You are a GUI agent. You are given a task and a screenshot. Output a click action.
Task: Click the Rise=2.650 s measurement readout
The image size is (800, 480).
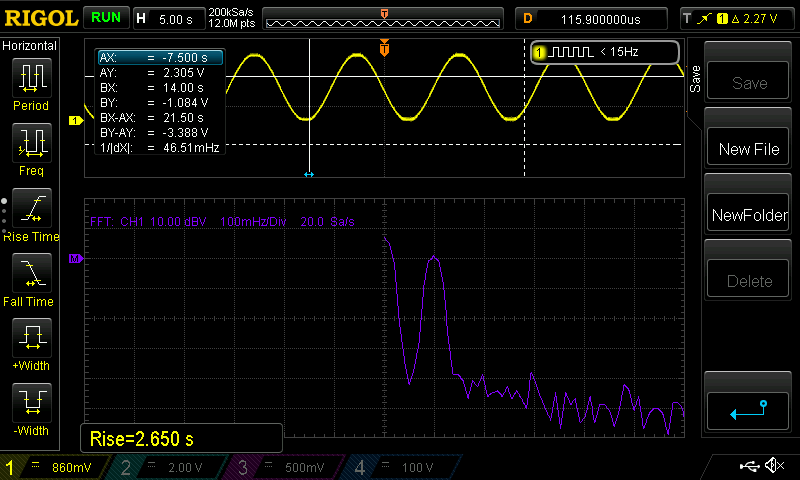coord(181,438)
